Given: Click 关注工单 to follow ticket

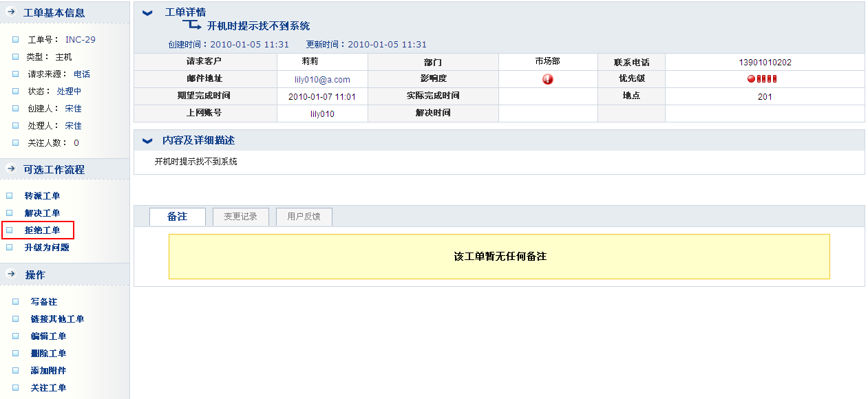Looking at the screenshot, I should coord(48,388).
